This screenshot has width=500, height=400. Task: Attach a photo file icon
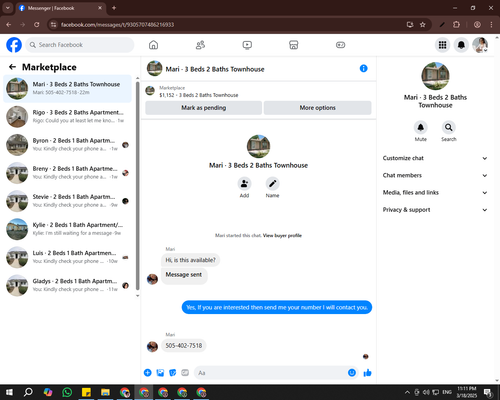pos(160,373)
